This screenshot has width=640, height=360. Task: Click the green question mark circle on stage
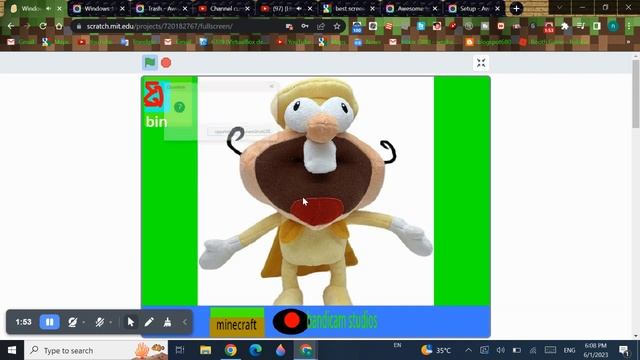[x=180, y=107]
